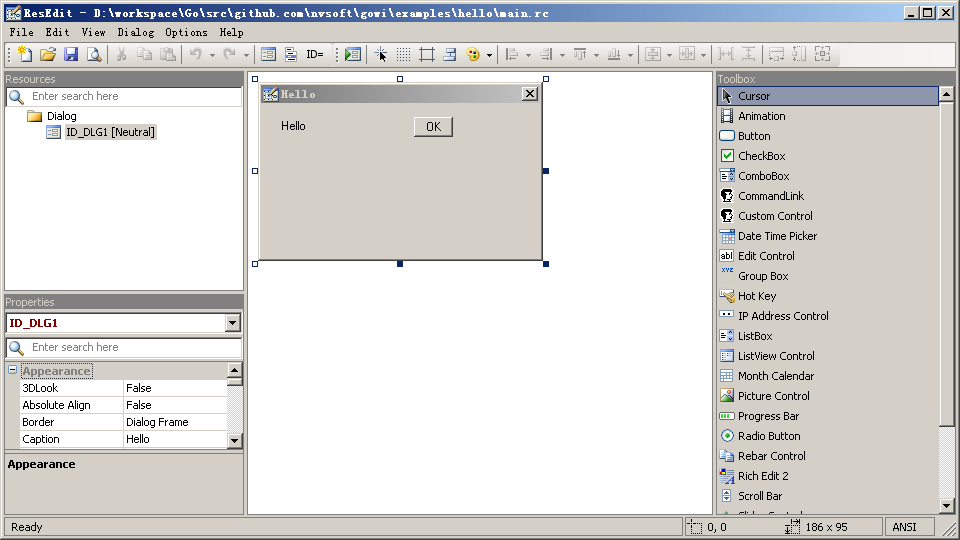
Task: Align selected controls to the right
Action: pyautogui.click(x=546, y=54)
